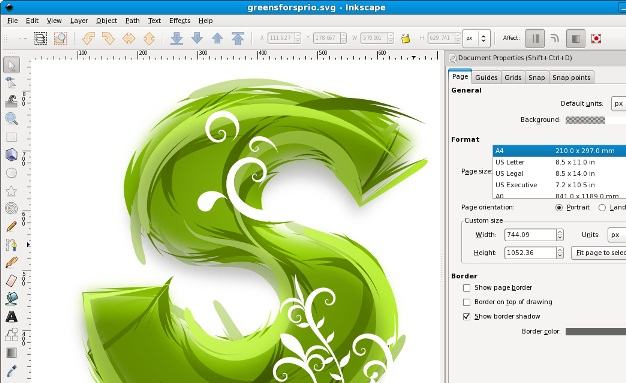Switch to the Grids tab

coord(513,77)
